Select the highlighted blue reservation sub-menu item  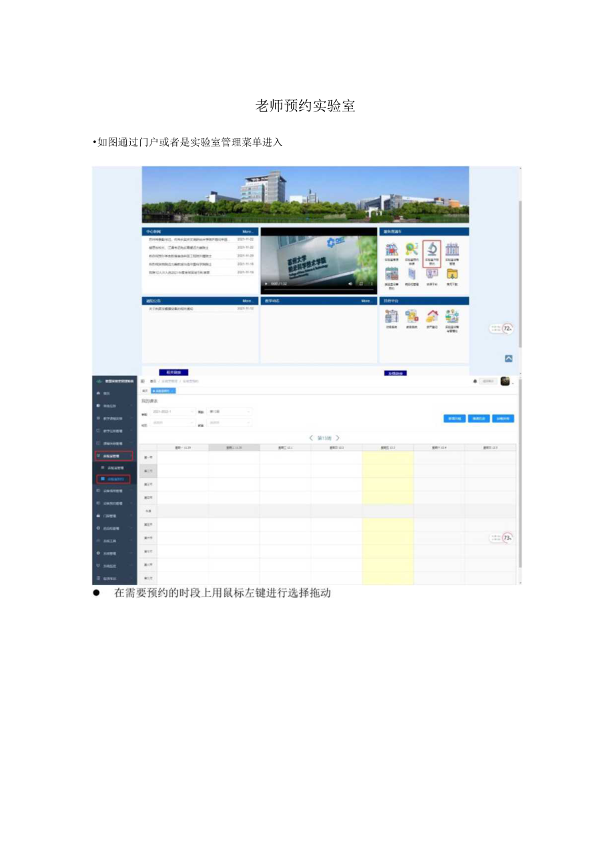click(x=115, y=478)
